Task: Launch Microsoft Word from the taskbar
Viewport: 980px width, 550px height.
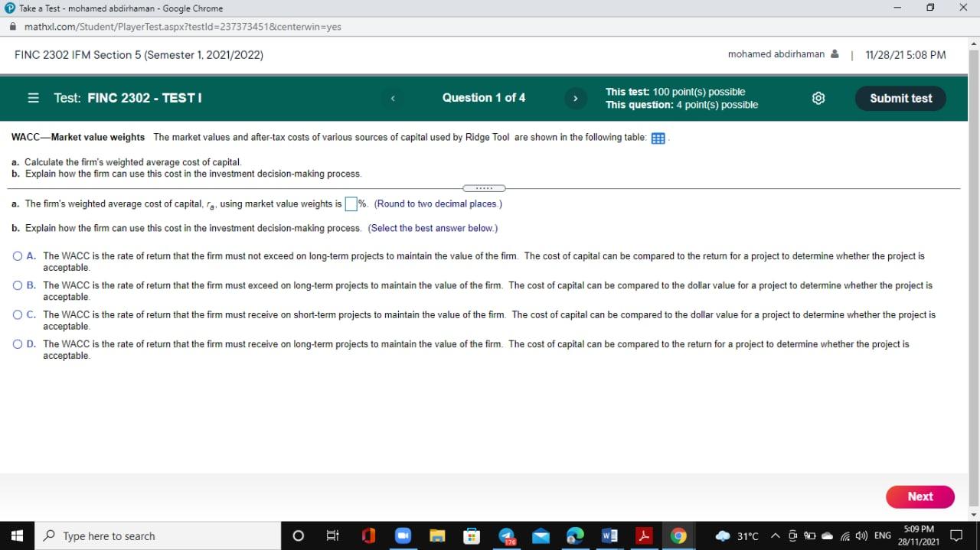Action: [x=609, y=535]
